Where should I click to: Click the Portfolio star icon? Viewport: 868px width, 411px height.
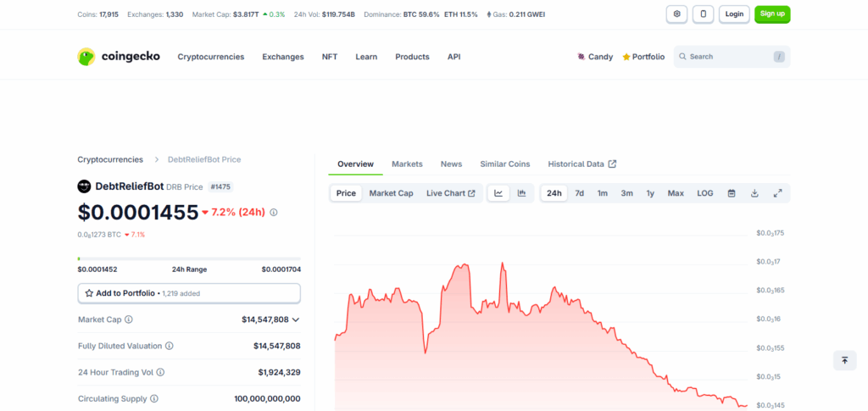[x=626, y=57]
